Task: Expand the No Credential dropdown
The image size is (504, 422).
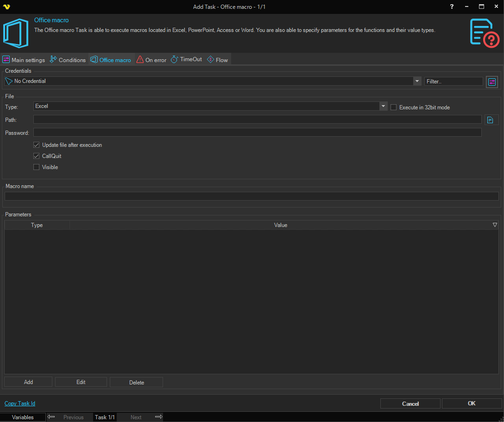Action: point(417,81)
